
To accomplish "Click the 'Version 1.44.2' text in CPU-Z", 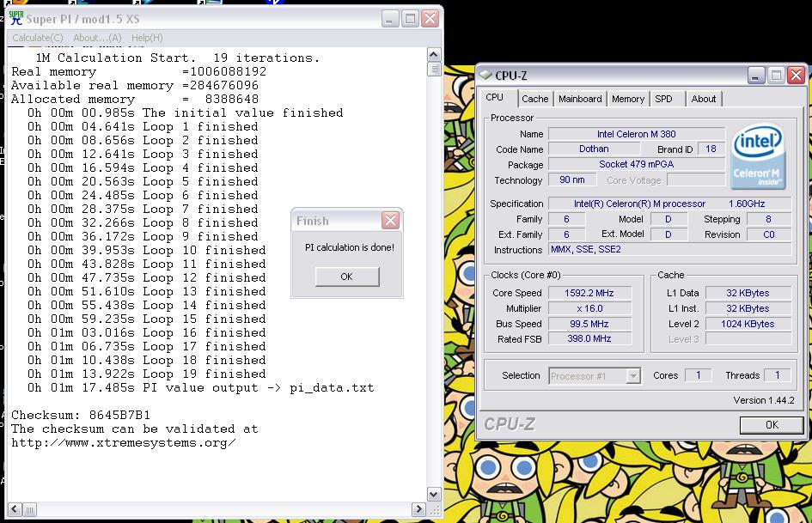I will point(764,400).
